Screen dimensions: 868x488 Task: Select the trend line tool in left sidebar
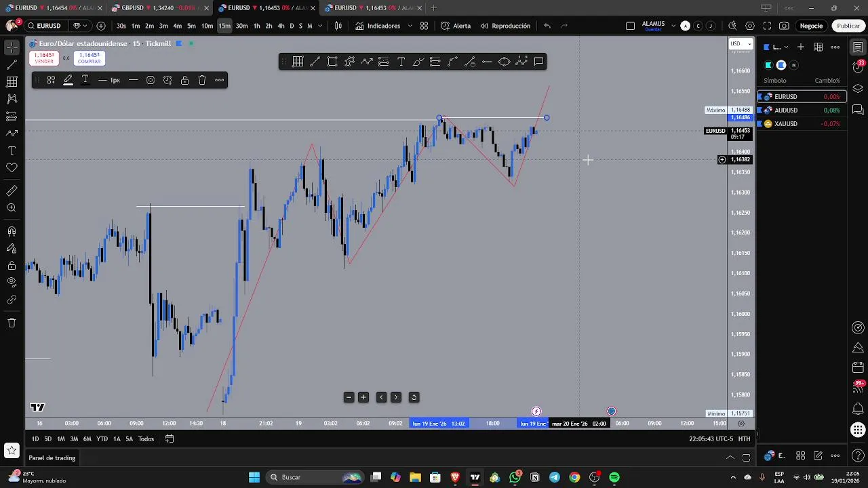[x=12, y=65]
